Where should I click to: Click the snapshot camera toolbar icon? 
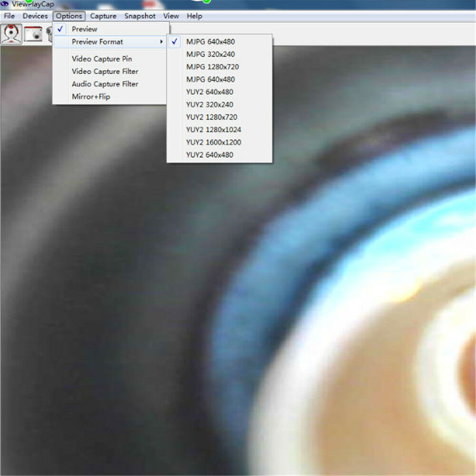(x=33, y=34)
